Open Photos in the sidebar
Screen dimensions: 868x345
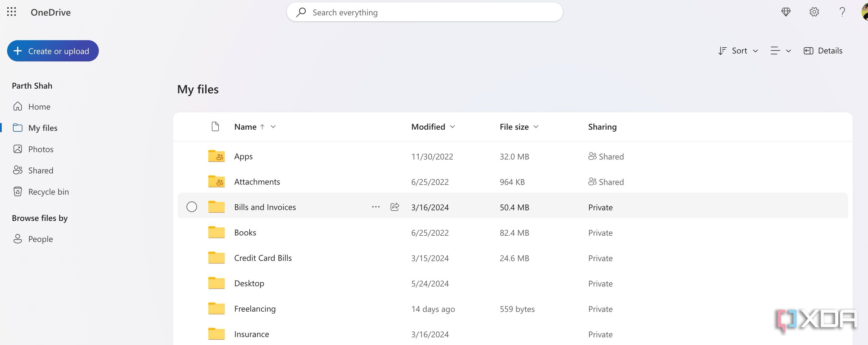[33, 149]
